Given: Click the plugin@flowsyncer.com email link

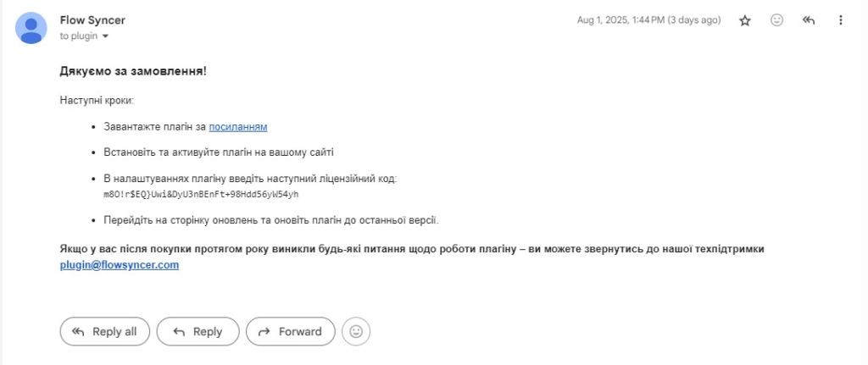Looking at the screenshot, I should pyautogui.click(x=120, y=265).
